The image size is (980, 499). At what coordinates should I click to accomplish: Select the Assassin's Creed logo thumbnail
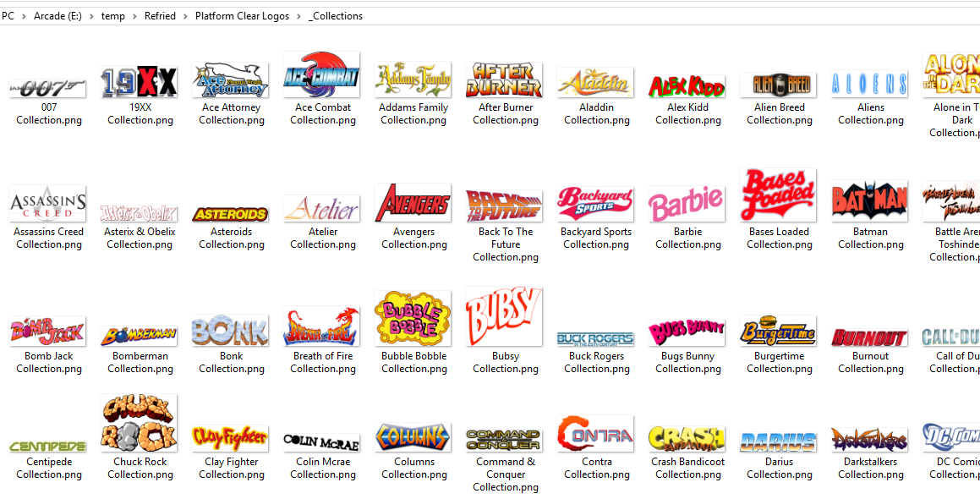pyautogui.click(x=47, y=203)
